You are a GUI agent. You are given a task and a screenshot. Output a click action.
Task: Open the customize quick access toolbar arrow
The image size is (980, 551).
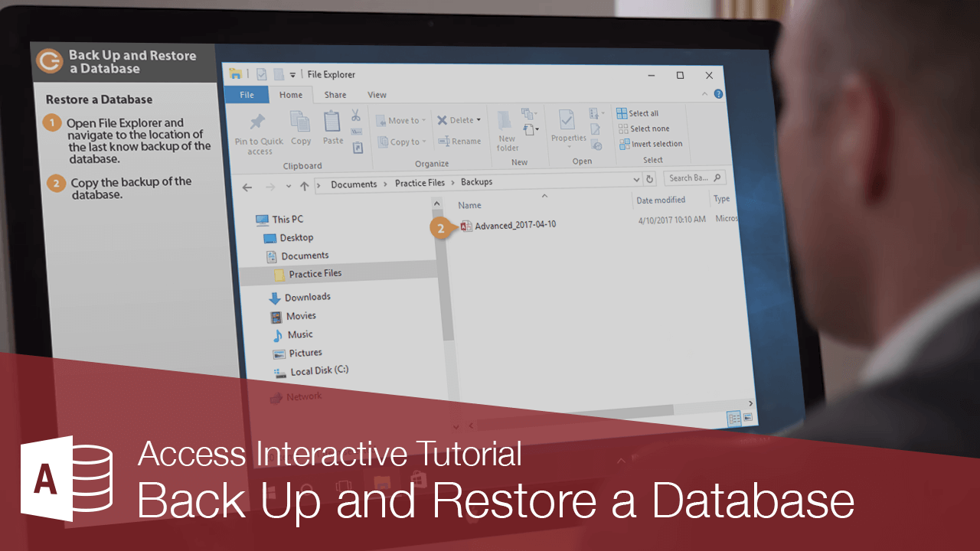coord(293,74)
